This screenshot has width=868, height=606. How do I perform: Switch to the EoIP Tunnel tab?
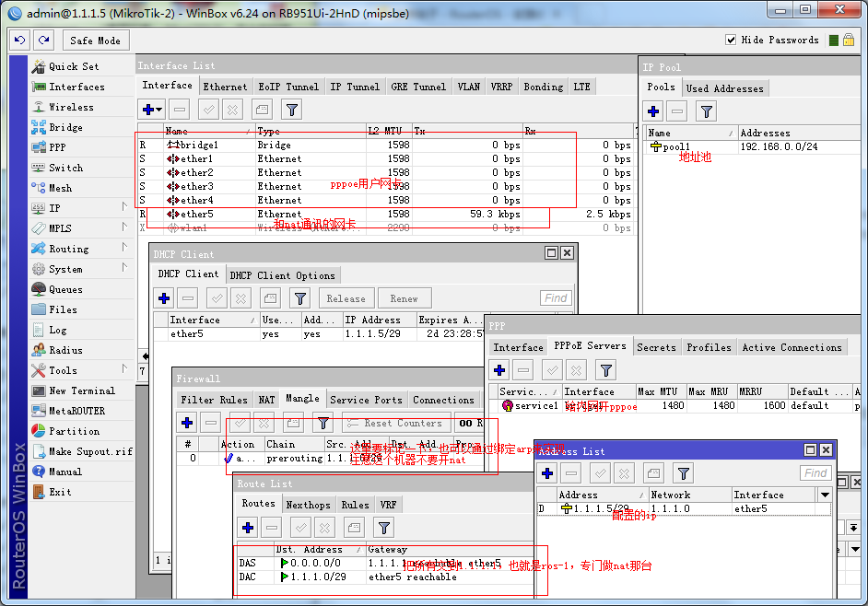[288, 87]
